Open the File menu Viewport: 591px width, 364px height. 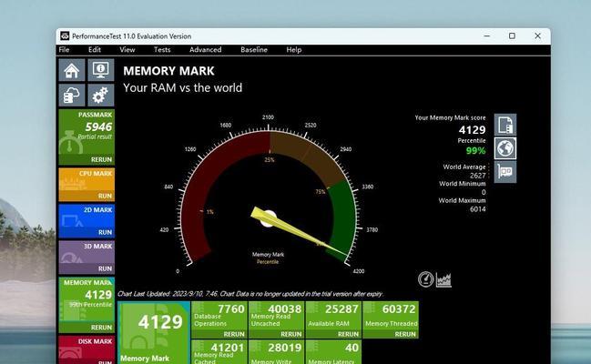[x=64, y=50]
